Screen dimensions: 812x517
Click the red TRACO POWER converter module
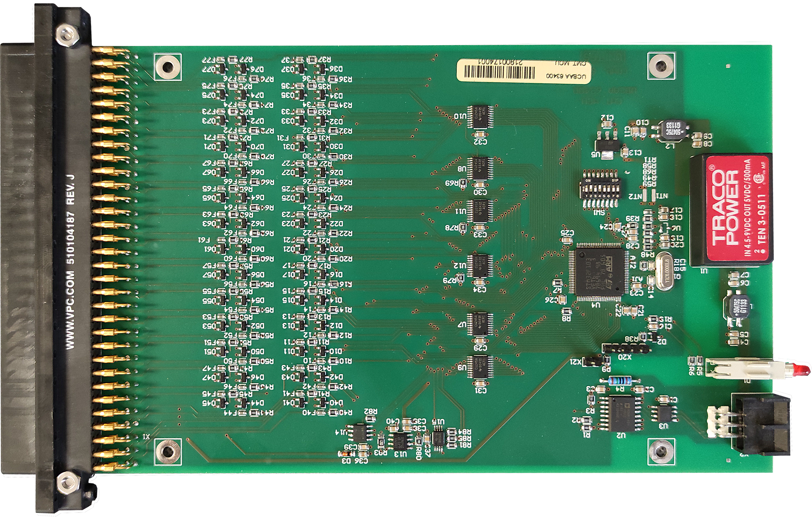click(738, 209)
